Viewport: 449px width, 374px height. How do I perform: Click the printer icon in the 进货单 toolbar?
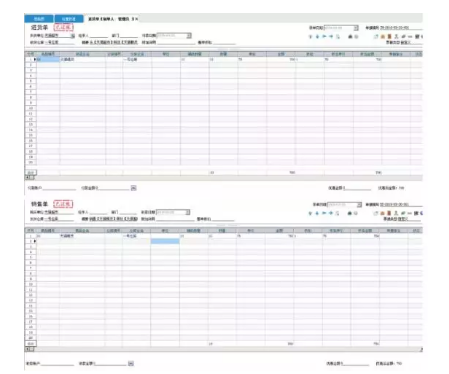350,36
